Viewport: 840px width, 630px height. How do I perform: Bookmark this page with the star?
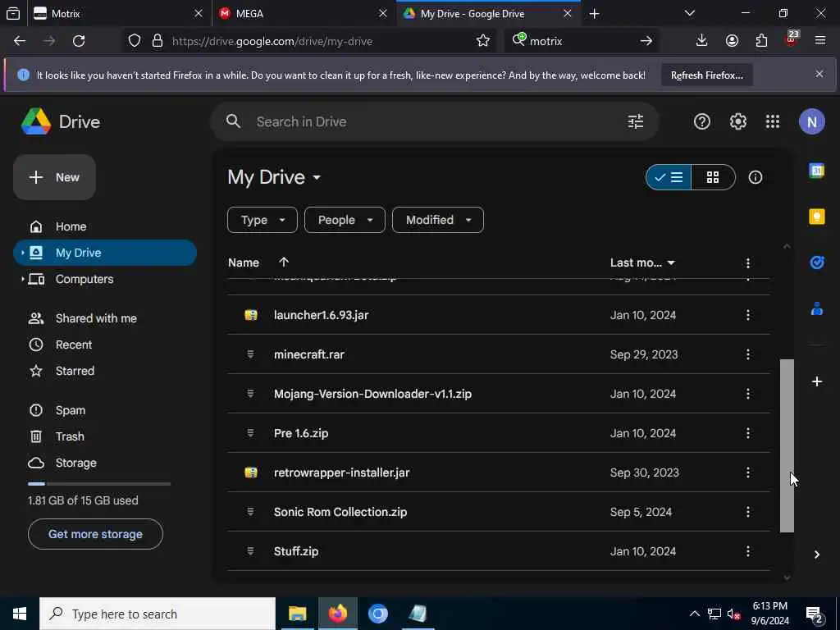[x=482, y=41]
